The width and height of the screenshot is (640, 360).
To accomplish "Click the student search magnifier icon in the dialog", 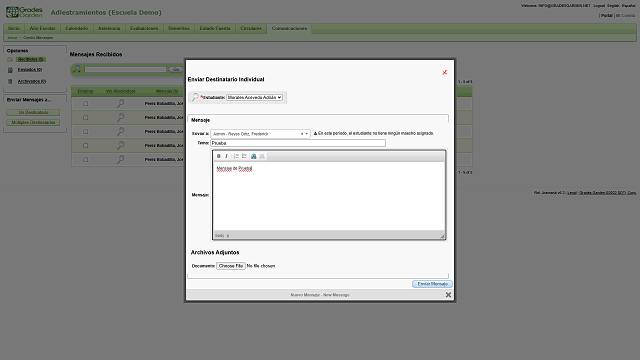I will click(195, 97).
